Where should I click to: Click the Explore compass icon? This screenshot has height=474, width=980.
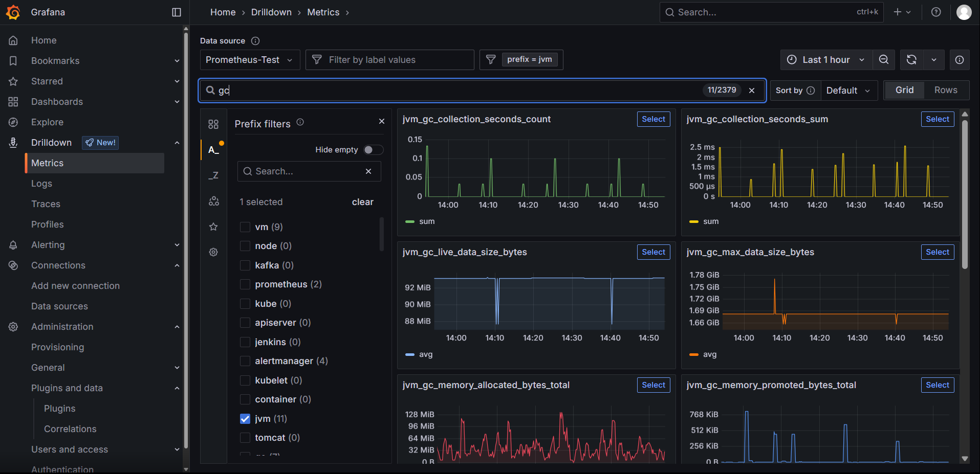pyautogui.click(x=13, y=122)
